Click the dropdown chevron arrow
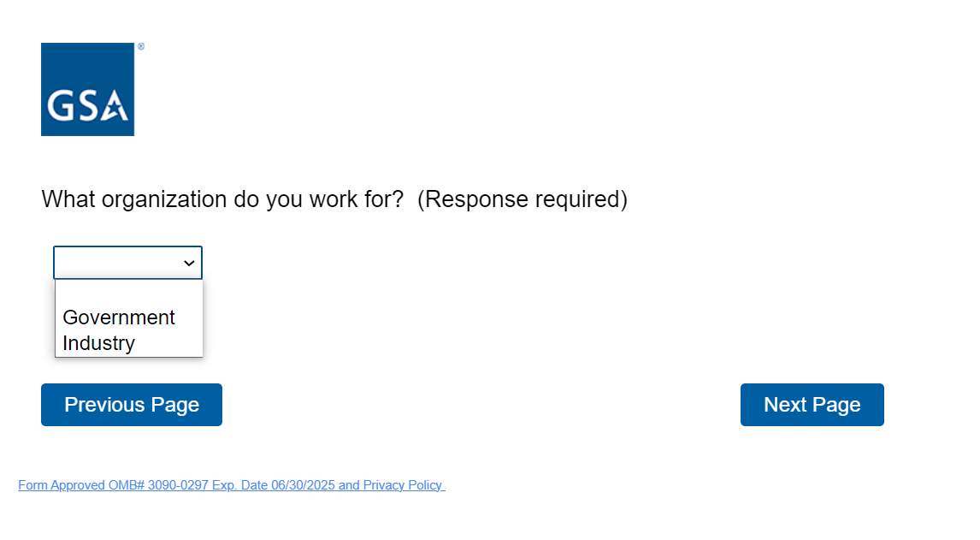980x540 pixels. click(189, 264)
